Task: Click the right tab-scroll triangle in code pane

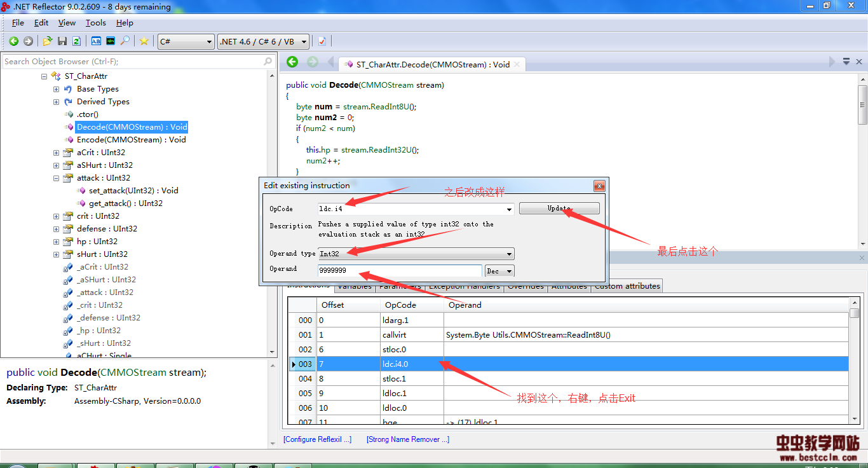Action: pyautogui.click(x=832, y=62)
